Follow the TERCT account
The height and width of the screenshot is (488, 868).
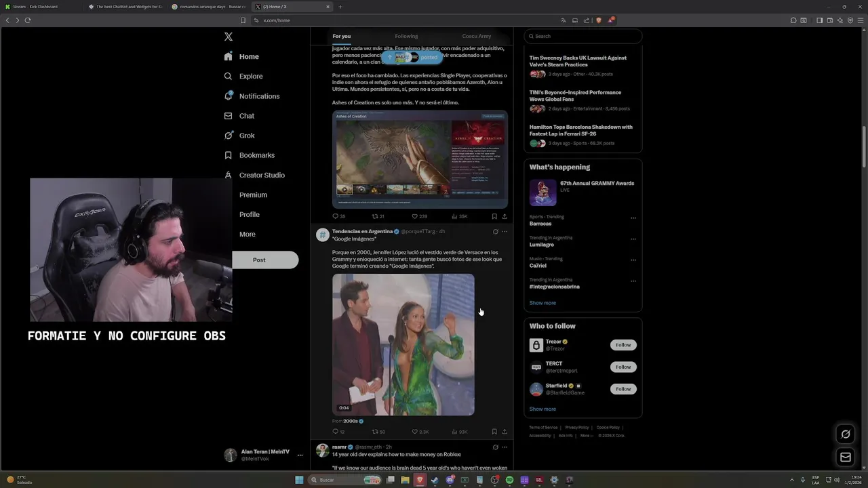coord(623,367)
